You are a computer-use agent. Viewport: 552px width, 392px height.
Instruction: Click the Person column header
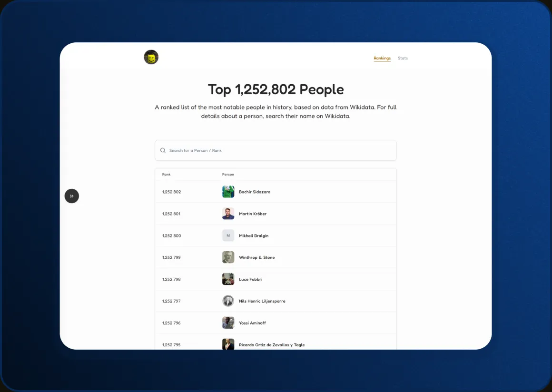(228, 174)
